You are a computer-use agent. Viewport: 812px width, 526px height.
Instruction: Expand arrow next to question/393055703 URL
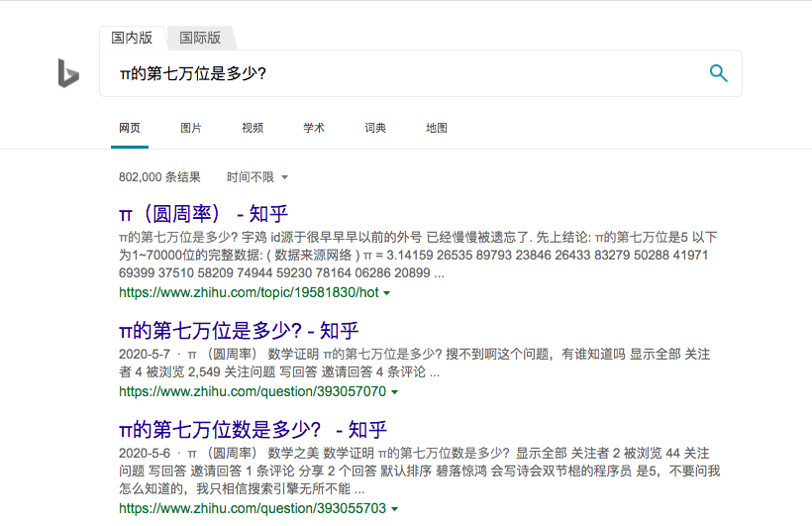pyautogui.click(x=394, y=509)
